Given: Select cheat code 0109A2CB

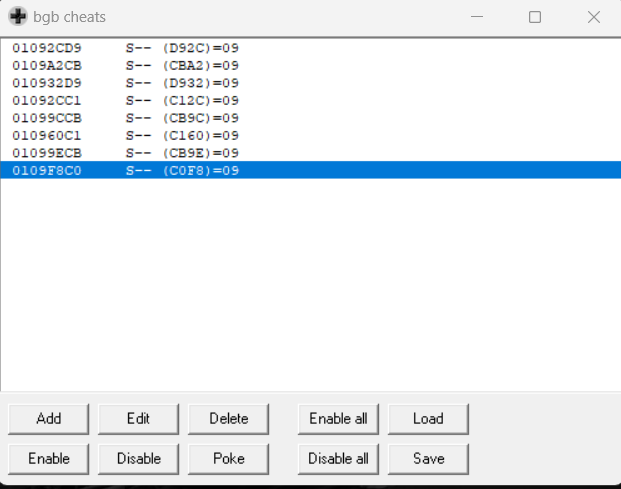Looking at the screenshot, I should 47,65.
